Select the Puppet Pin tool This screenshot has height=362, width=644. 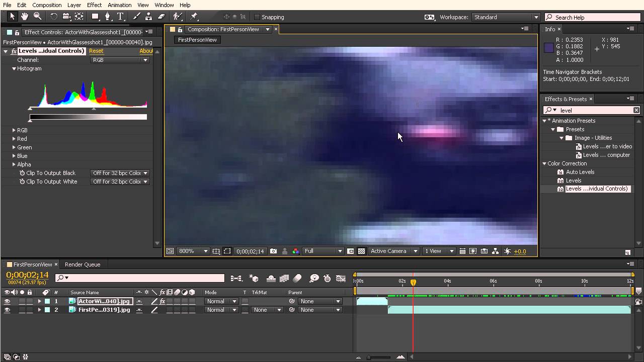(x=194, y=17)
